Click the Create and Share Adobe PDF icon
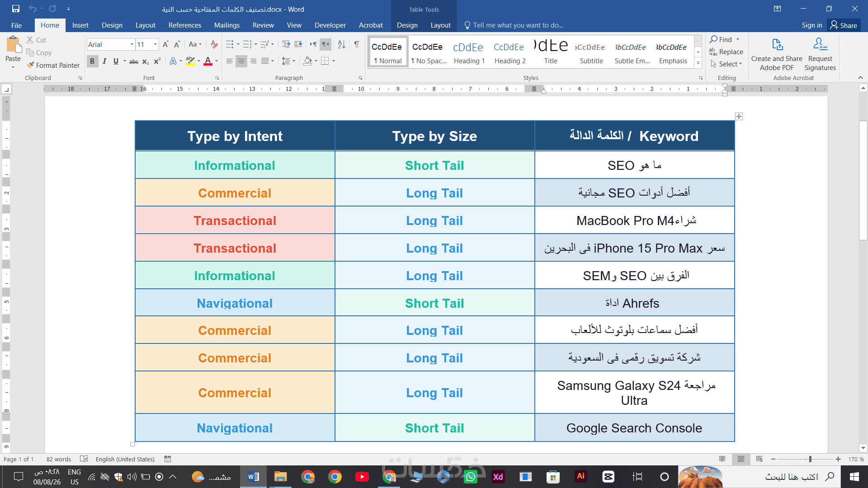The height and width of the screenshot is (488, 868). coord(777,45)
